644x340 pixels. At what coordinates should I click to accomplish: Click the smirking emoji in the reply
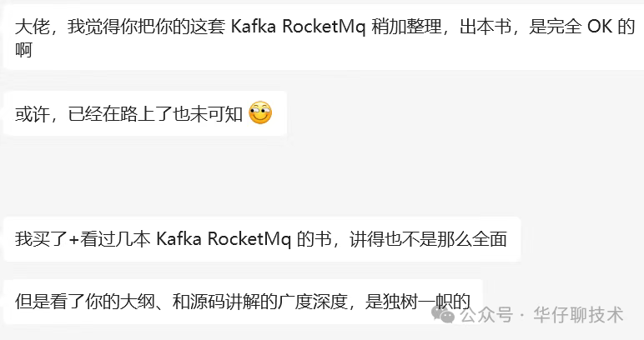pyautogui.click(x=260, y=112)
